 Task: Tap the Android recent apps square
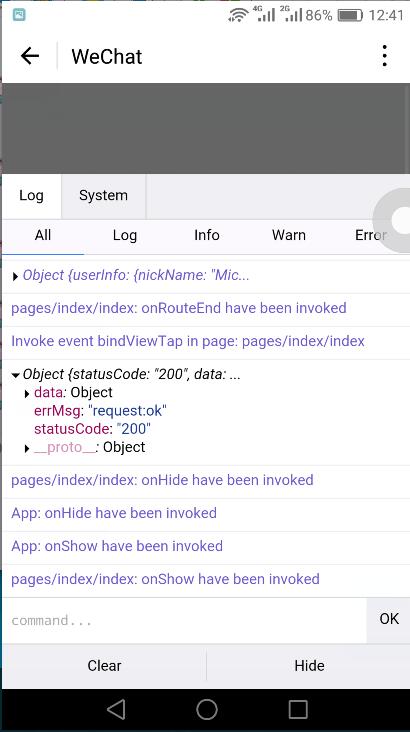pyautogui.click(x=298, y=710)
